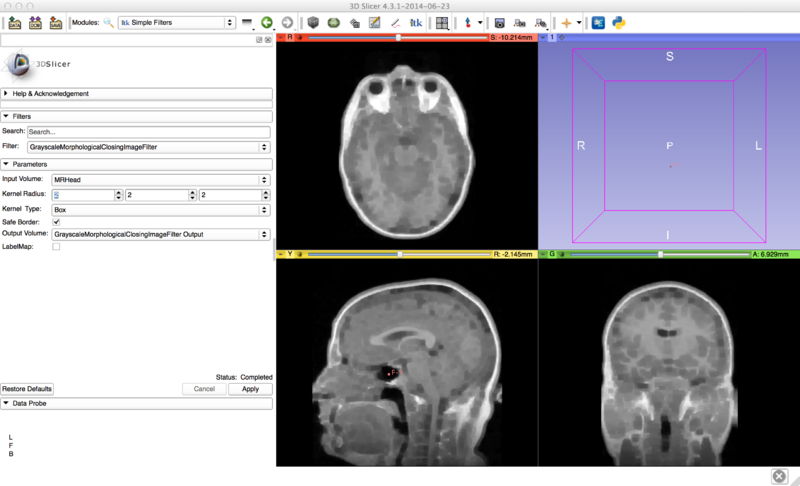The width and height of the screenshot is (800, 486).
Task: Increment the third Kernel Radius stepper
Action: point(266,192)
